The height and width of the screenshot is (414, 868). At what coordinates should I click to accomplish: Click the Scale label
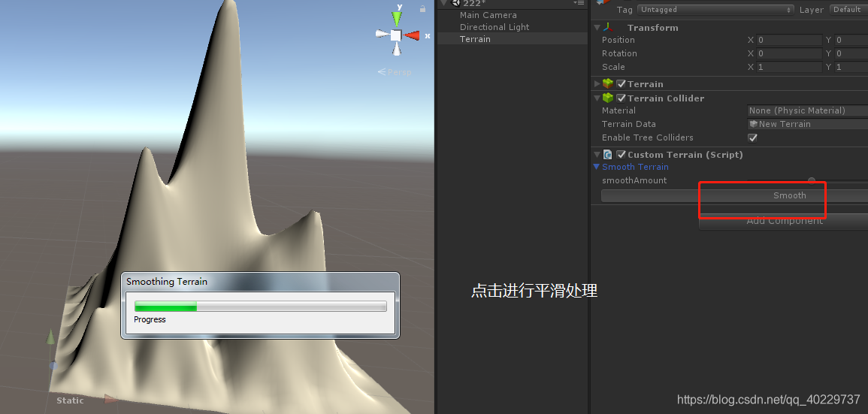click(613, 67)
